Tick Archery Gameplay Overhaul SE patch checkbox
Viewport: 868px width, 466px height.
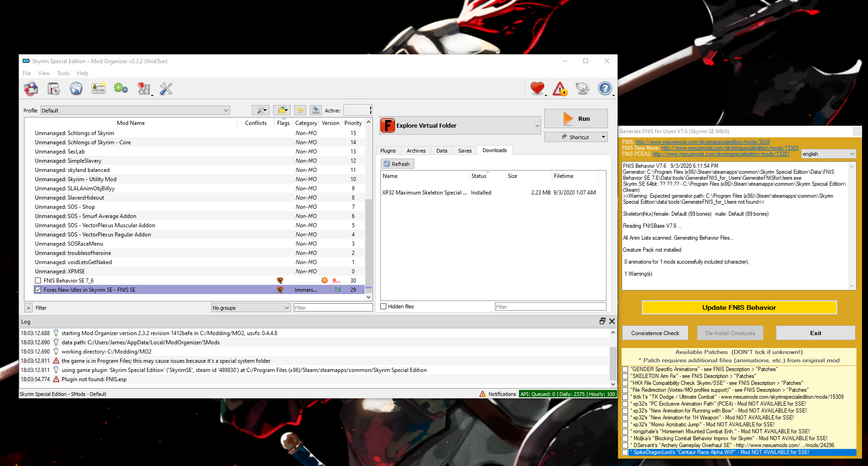(625, 445)
